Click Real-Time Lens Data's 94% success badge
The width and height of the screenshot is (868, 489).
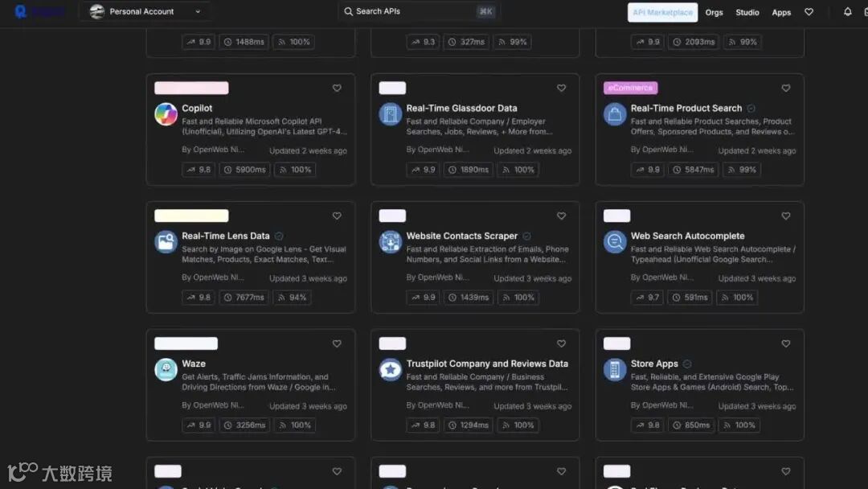pyautogui.click(x=292, y=298)
